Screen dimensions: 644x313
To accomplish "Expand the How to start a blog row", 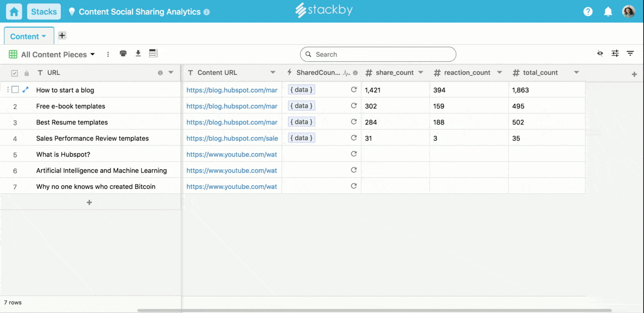I will (x=26, y=90).
